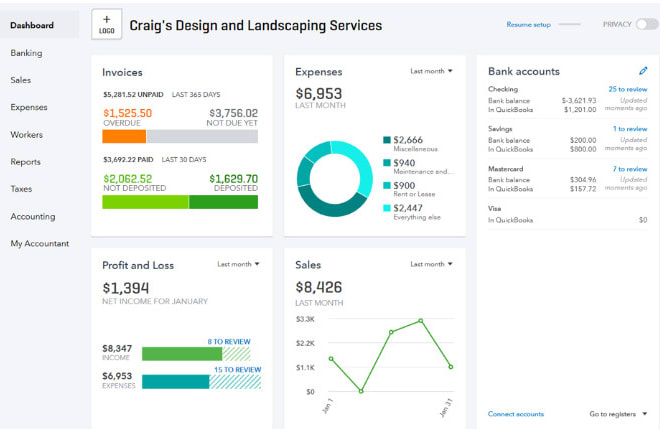Click the gray not due yet bar
The height and width of the screenshot is (429, 660).
(202, 136)
